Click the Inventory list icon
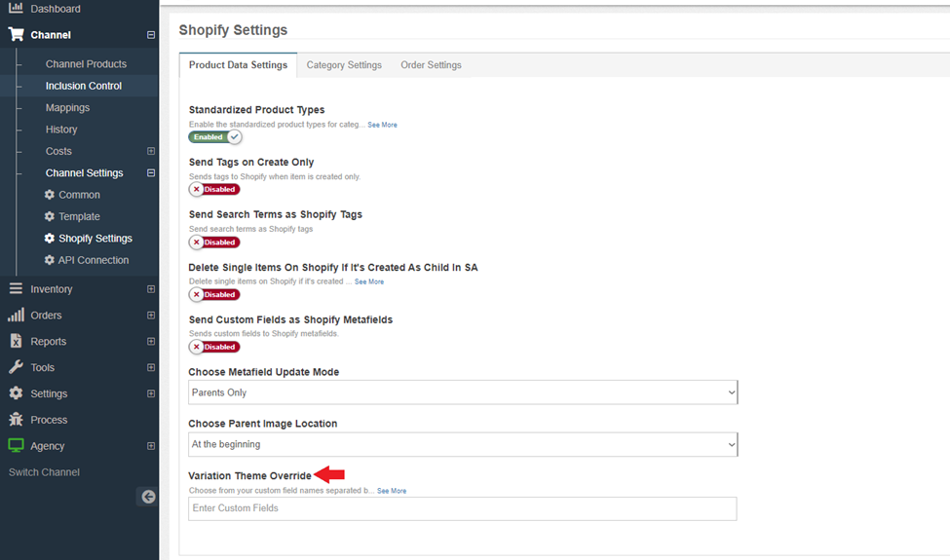 16,289
